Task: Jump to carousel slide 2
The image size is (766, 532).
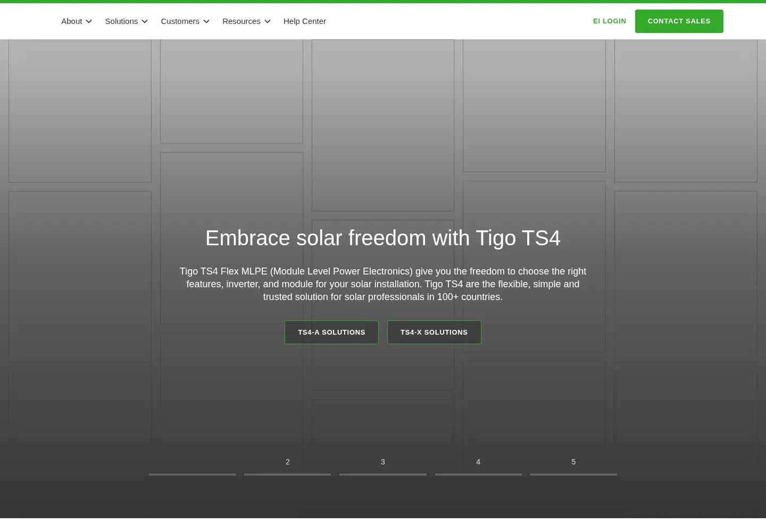Action: tap(287, 465)
